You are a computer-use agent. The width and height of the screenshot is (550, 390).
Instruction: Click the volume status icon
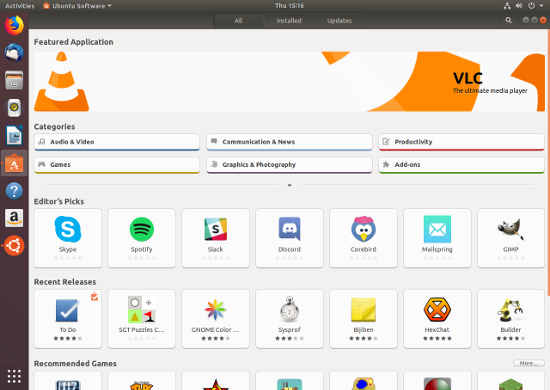pos(519,6)
